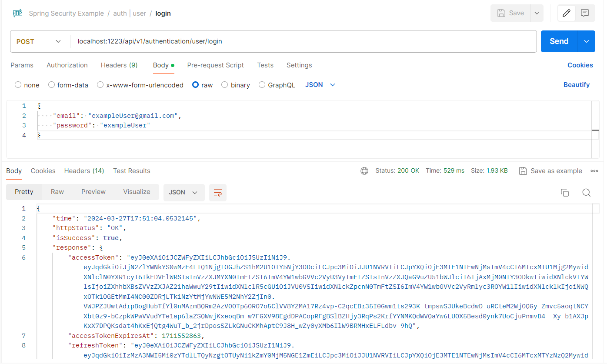Viewport: 607px width, 364px height.
Task: Open the POST method dropdown
Action: point(39,41)
